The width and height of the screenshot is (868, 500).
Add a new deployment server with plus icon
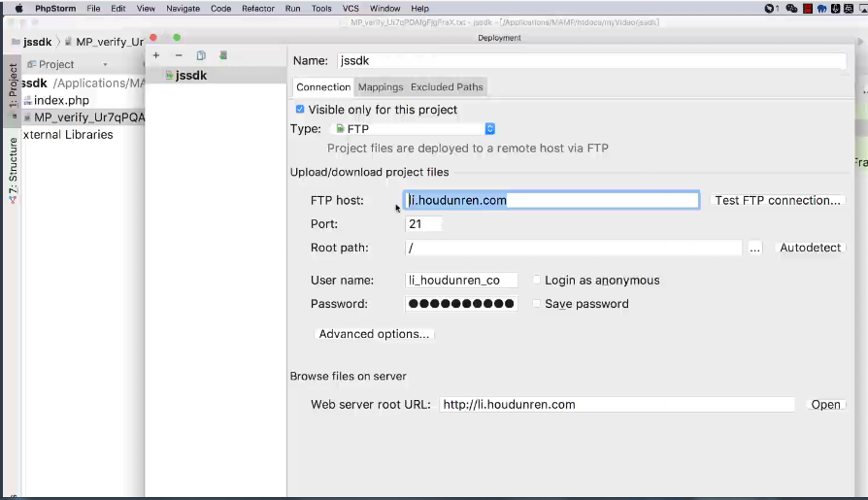[x=156, y=55]
